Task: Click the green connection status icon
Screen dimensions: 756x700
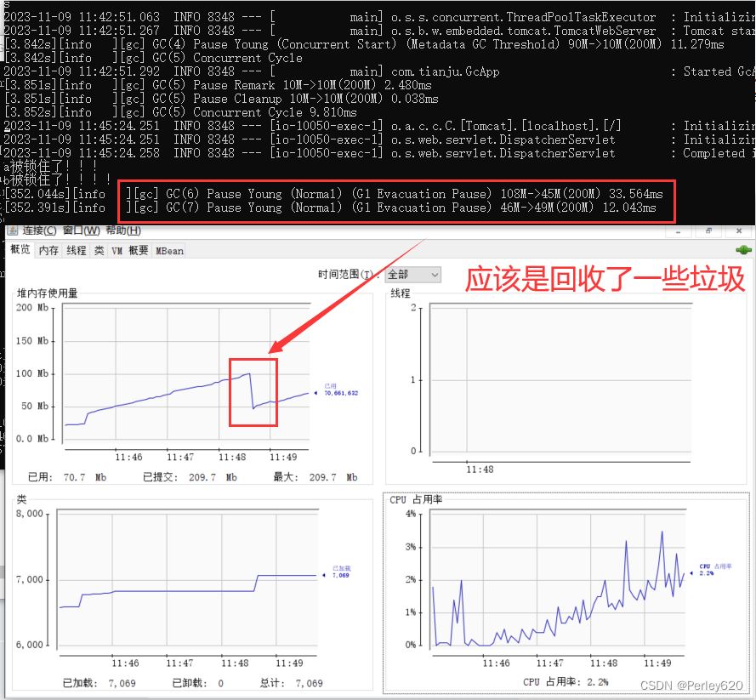Action: click(x=743, y=250)
